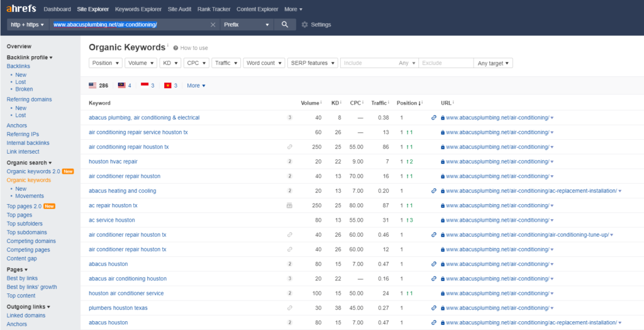The height and width of the screenshot is (330, 644).
Task: Open the Any match dropdown beside Include
Action: (408, 63)
